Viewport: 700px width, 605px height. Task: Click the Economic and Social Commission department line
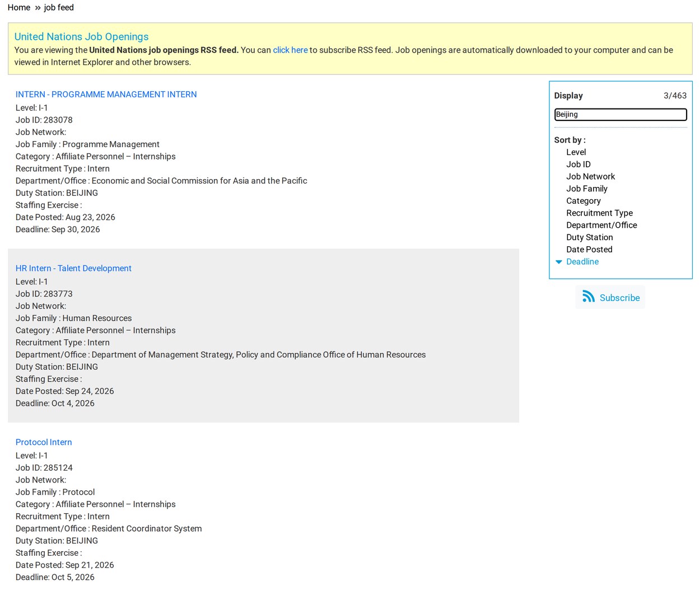[161, 181]
